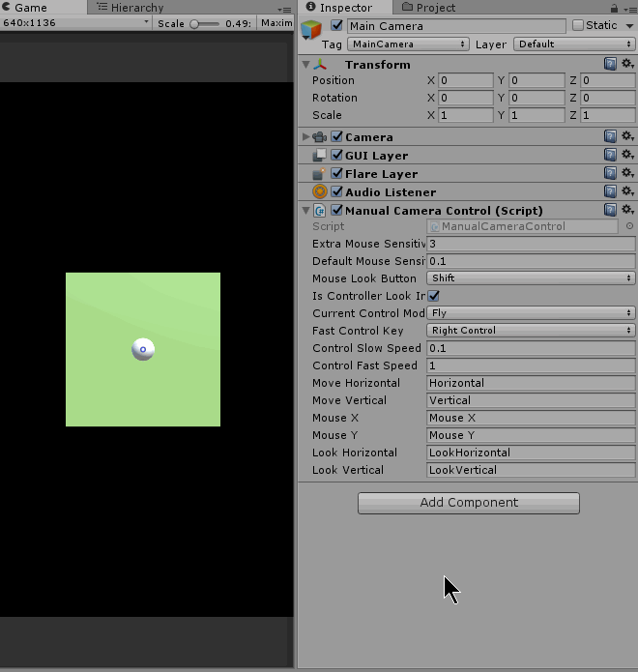Viewport: 638px width, 672px height.
Task: Open Game/Hierarchy panel options menu
Action: [284, 9]
